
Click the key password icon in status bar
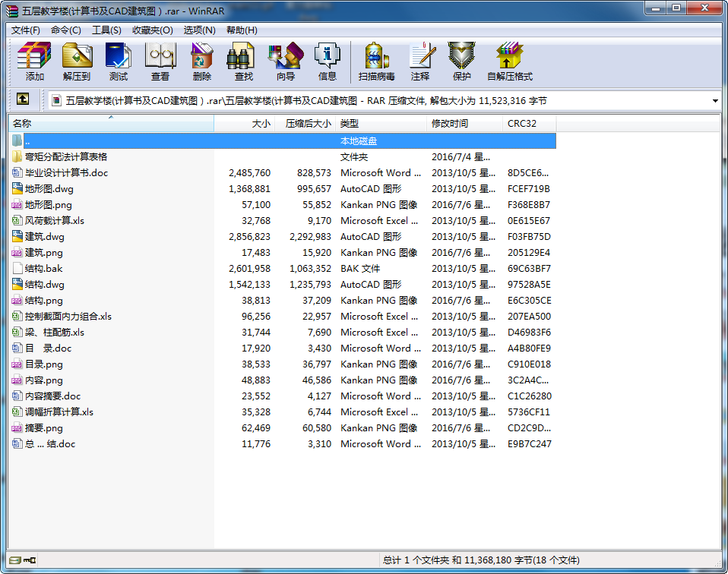[30, 560]
